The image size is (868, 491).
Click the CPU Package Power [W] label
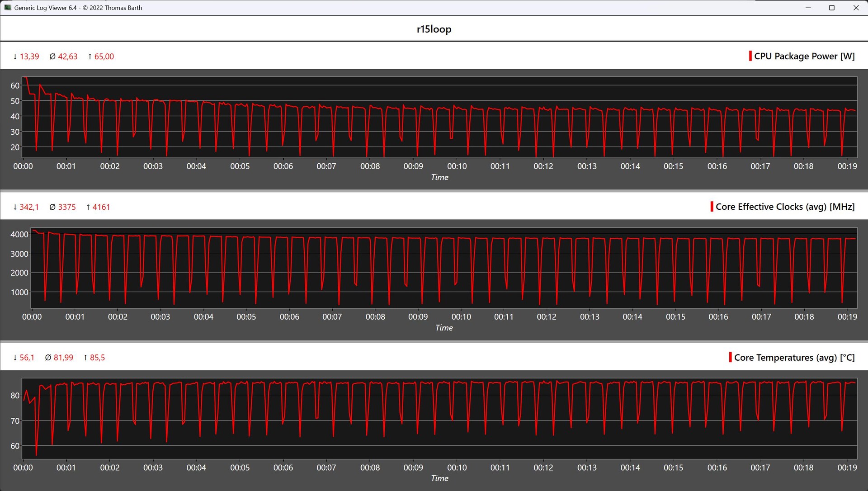pos(804,56)
